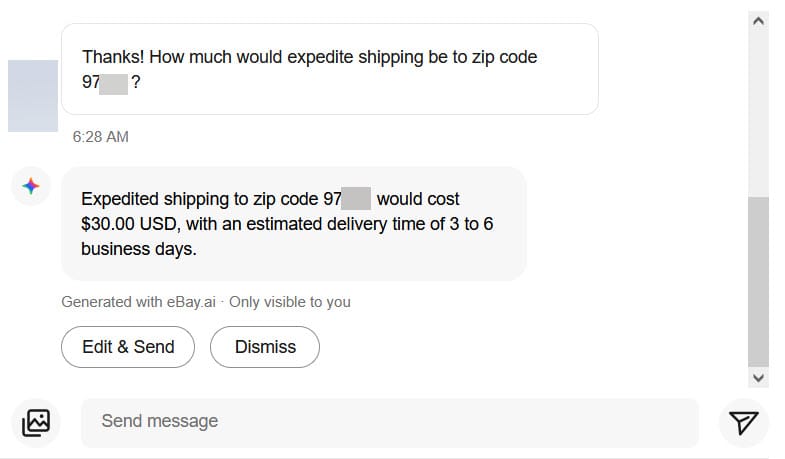The width and height of the screenshot is (785, 459).
Task: Click the scrollbar up arrow
Action: point(758,21)
